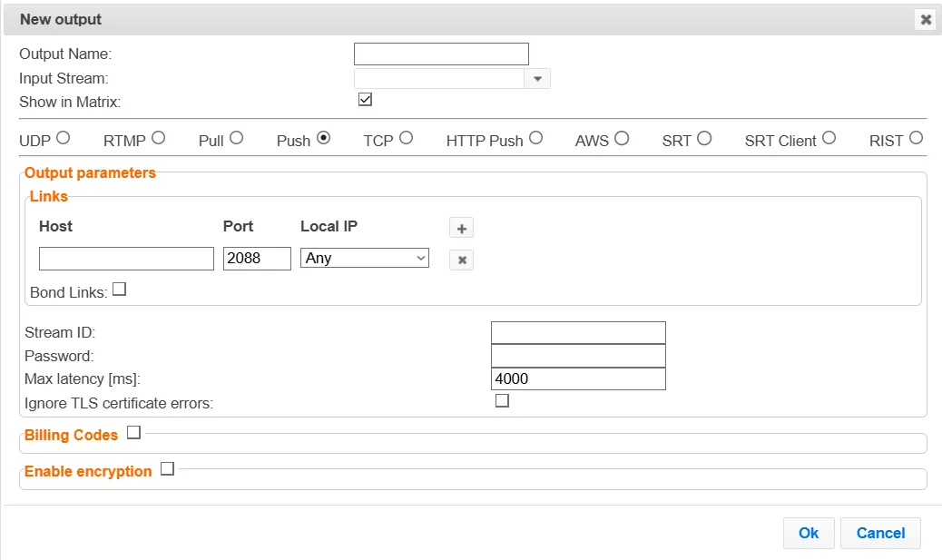This screenshot has width=942, height=560.
Task: Expand the Local IP Any dropdown
Action: click(x=365, y=258)
